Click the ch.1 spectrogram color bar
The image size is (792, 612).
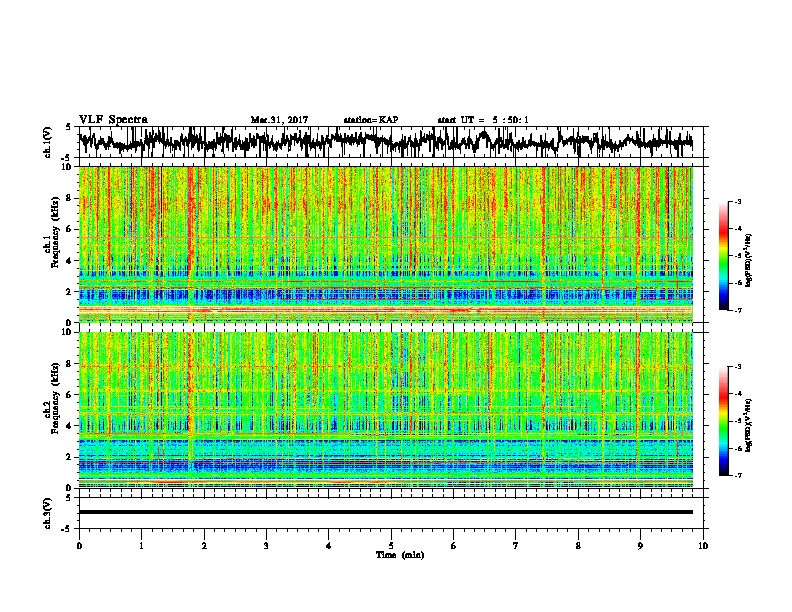(723, 256)
